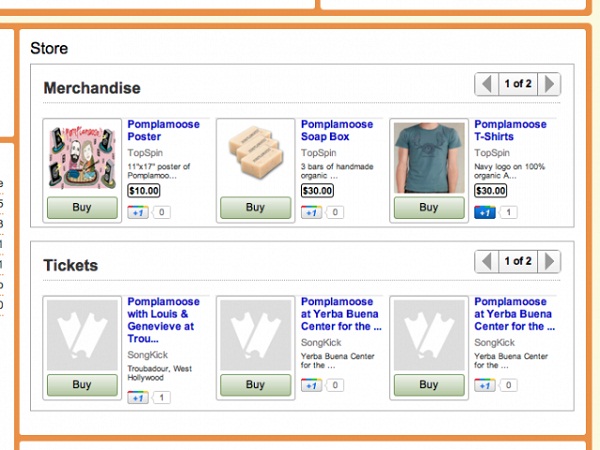Click +1 icon for Pomplamoose Poster
The height and width of the screenshot is (450, 600).
(x=138, y=212)
